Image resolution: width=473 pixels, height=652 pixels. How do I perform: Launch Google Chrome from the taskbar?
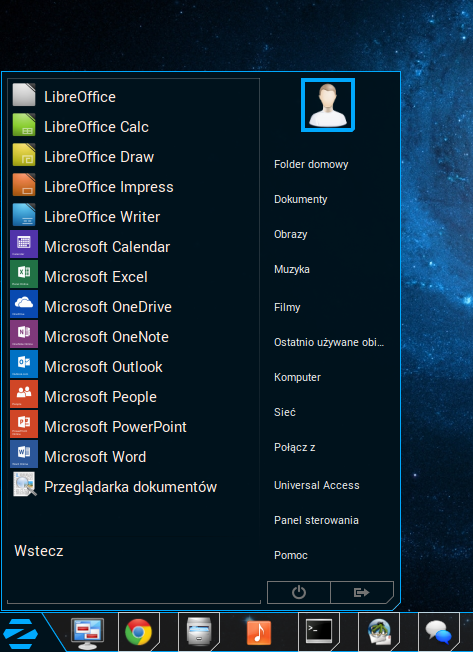click(x=138, y=632)
